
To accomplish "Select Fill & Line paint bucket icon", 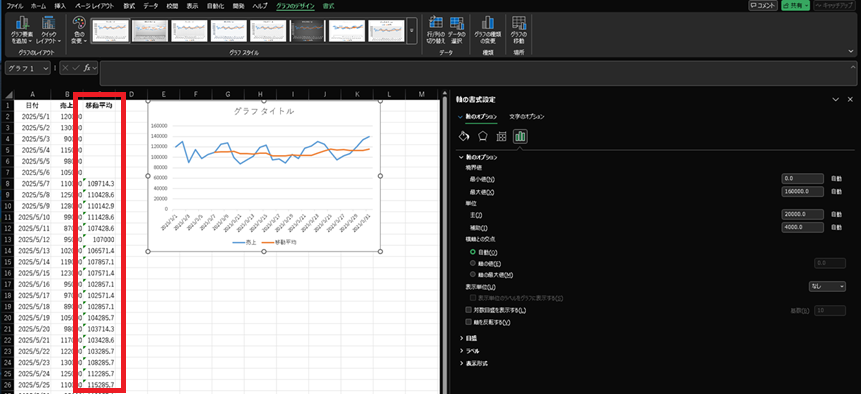I will [x=464, y=136].
